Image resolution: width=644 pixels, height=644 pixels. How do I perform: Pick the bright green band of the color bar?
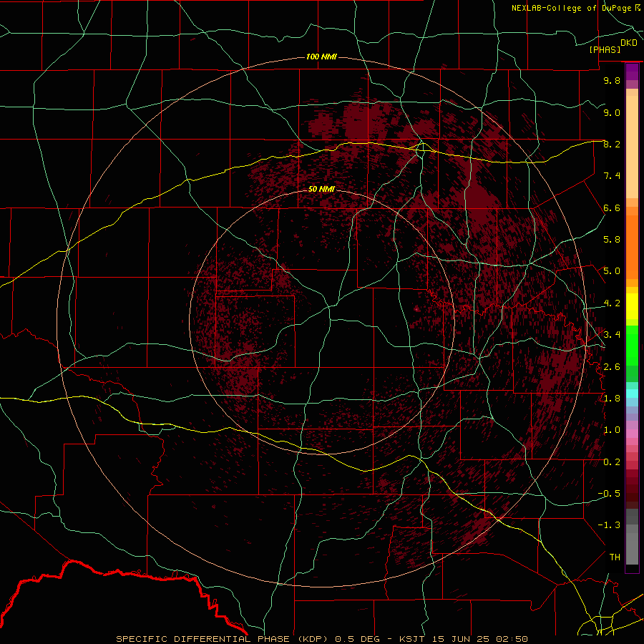(x=632, y=345)
